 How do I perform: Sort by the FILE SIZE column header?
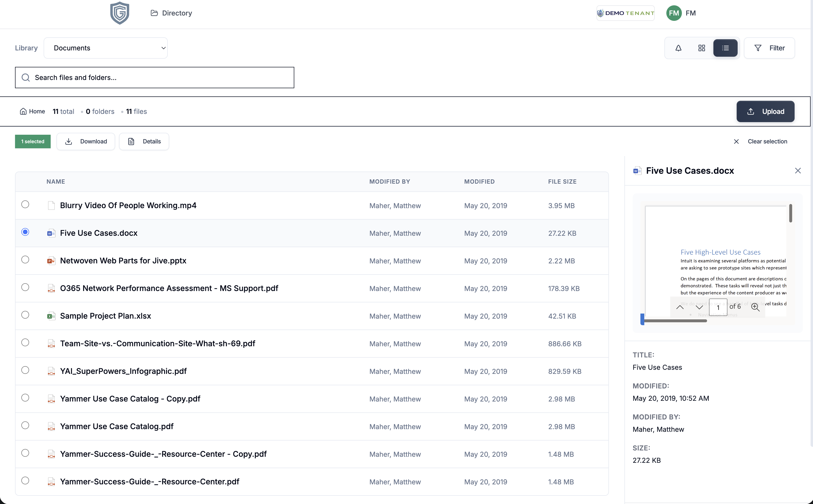coord(562,182)
